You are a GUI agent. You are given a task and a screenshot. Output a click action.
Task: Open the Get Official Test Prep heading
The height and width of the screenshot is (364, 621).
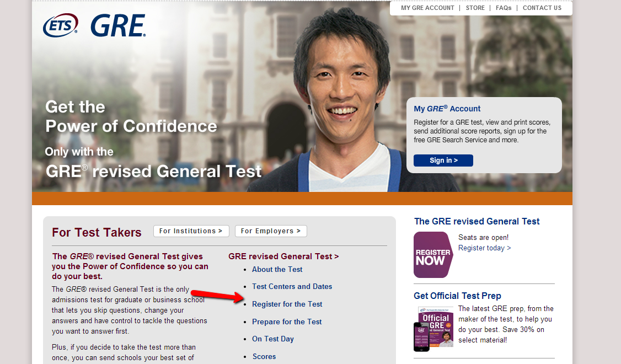click(457, 296)
